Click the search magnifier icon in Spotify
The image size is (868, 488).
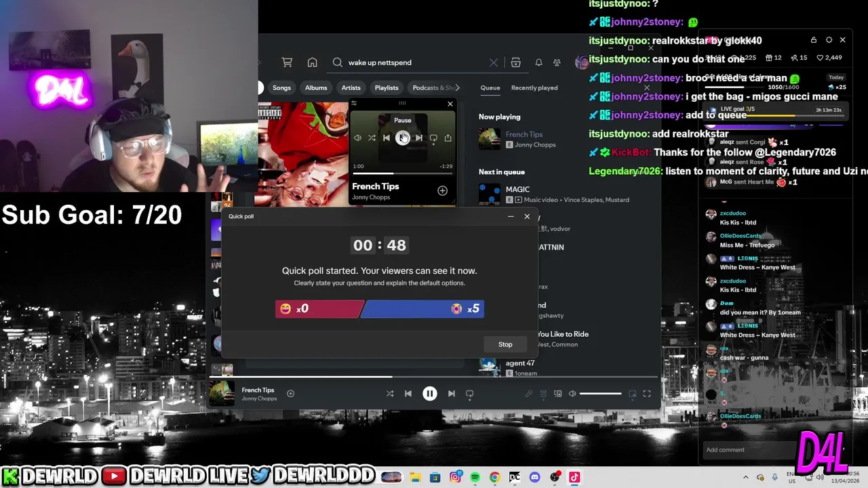point(337,62)
